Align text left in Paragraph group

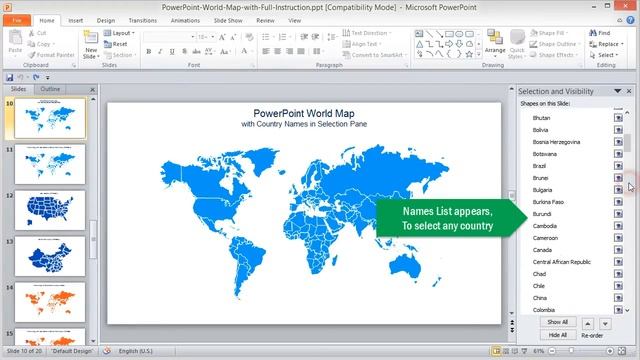coord(266,51)
